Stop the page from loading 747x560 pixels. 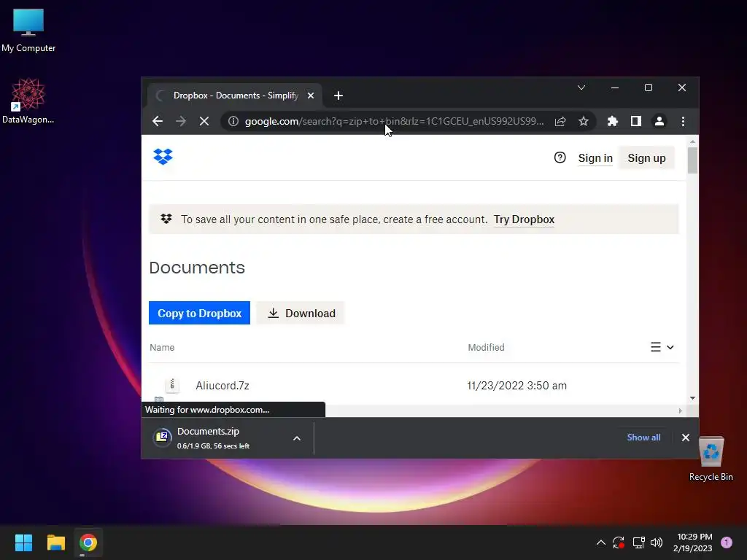pyautogui.click(x=204, y=122)
